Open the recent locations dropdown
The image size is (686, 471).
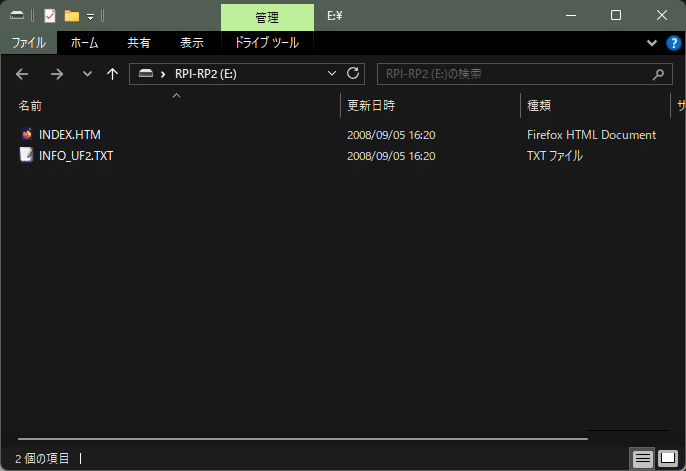(87, 73)
